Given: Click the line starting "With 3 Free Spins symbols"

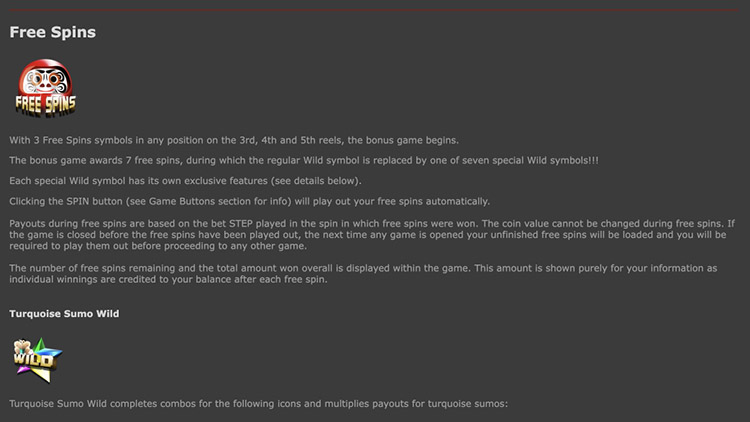Looking at the screenshot, I should (232, 140).
